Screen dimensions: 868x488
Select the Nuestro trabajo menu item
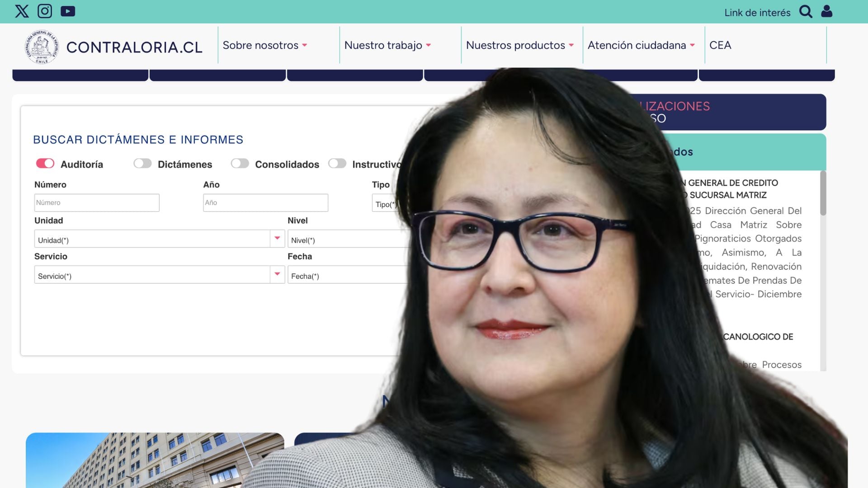(385, 45)
